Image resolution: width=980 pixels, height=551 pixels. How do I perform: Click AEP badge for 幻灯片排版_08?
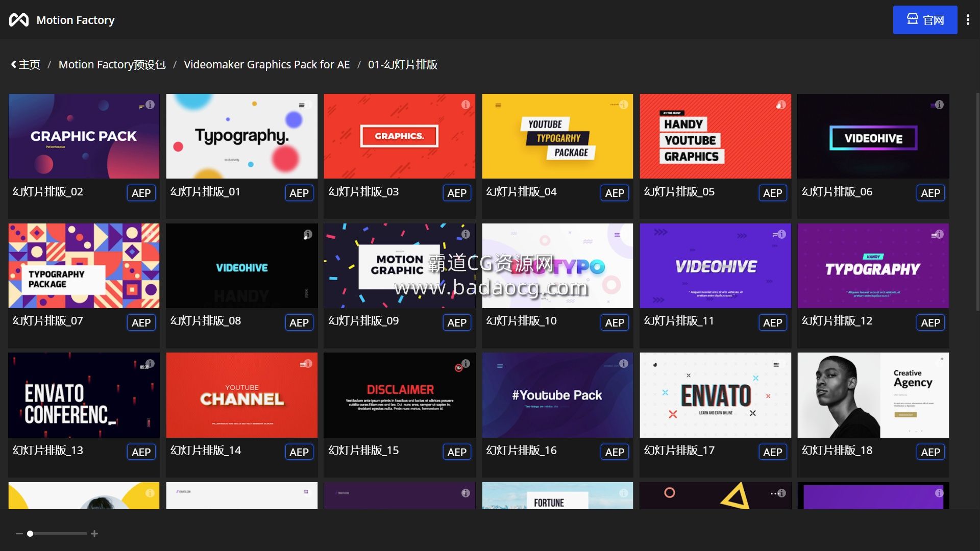click(299, 322)
